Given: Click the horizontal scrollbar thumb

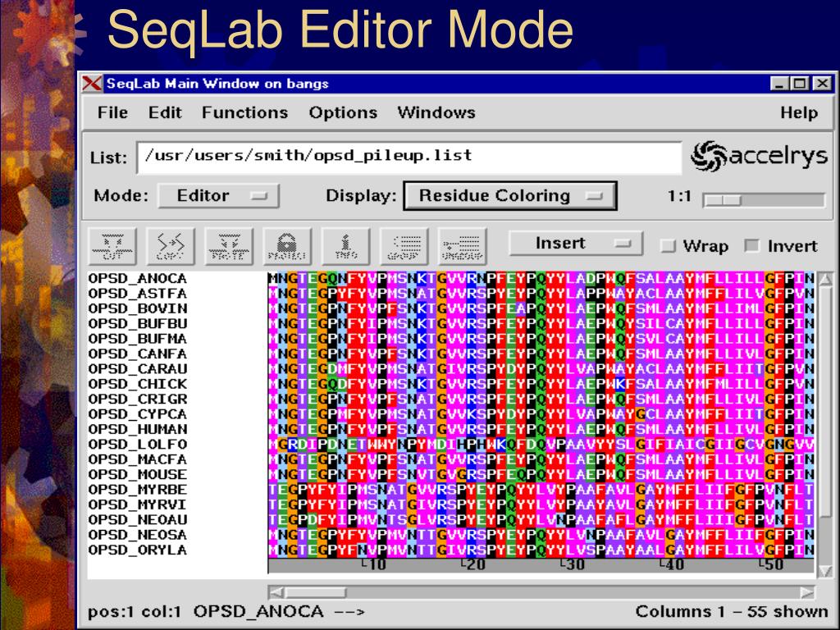Looking at the screenshot, I should pyautogui.click(x=316, y=592).
